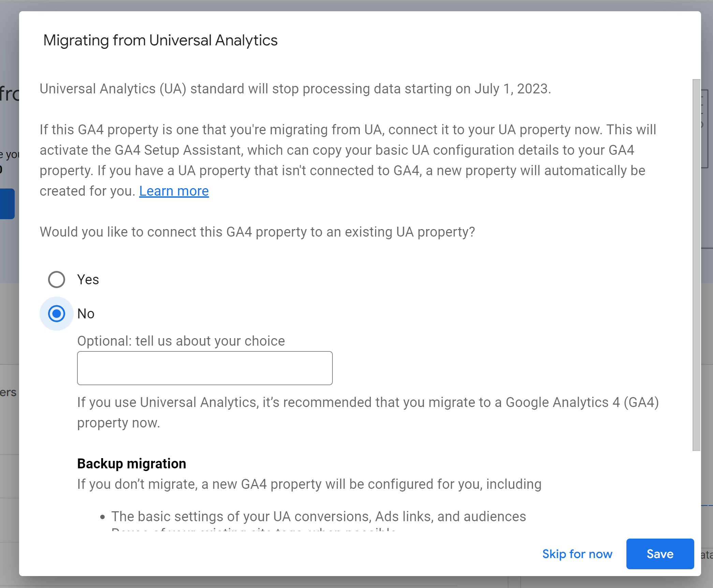Select the Yes radio button

point(56,280)
